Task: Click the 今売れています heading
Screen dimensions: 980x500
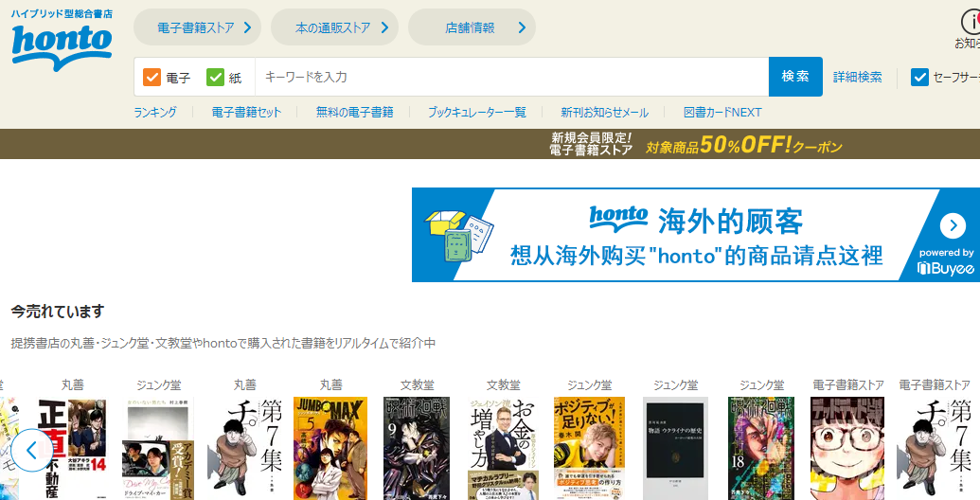Action: (58, 311)
